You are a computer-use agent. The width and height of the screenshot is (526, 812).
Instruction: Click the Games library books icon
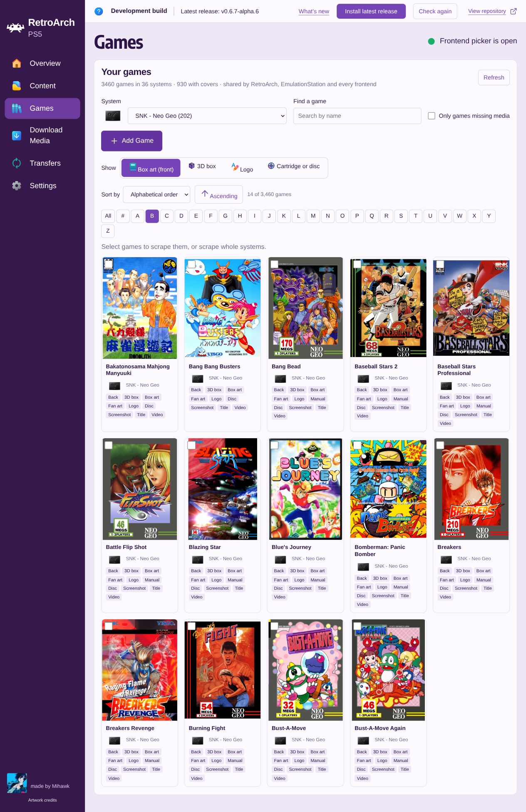(17, 108)
